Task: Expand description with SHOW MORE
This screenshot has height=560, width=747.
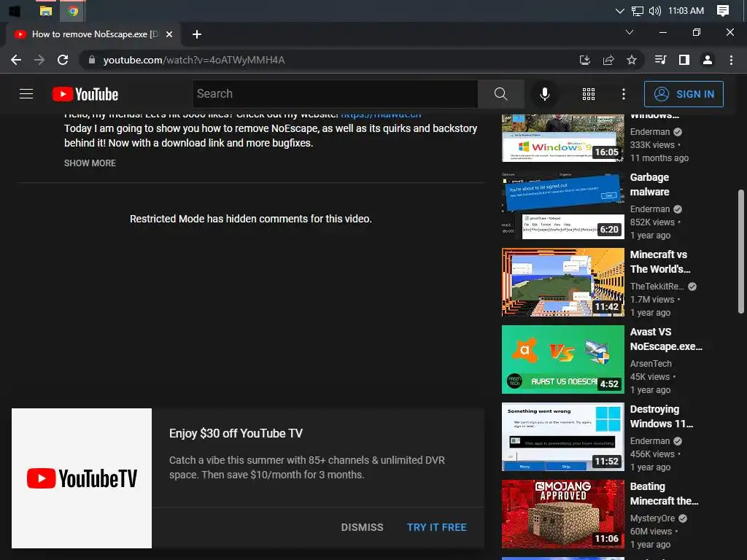Action: [90, 163]
